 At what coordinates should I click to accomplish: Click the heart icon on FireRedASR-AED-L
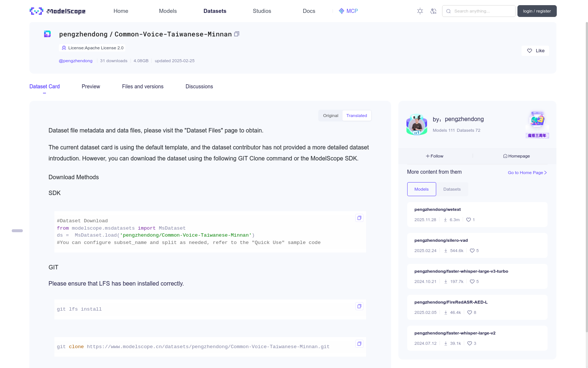click(470, 312)
